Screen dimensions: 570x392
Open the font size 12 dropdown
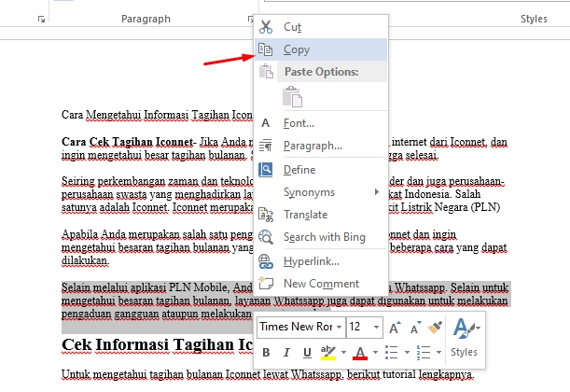coord(376,327)
